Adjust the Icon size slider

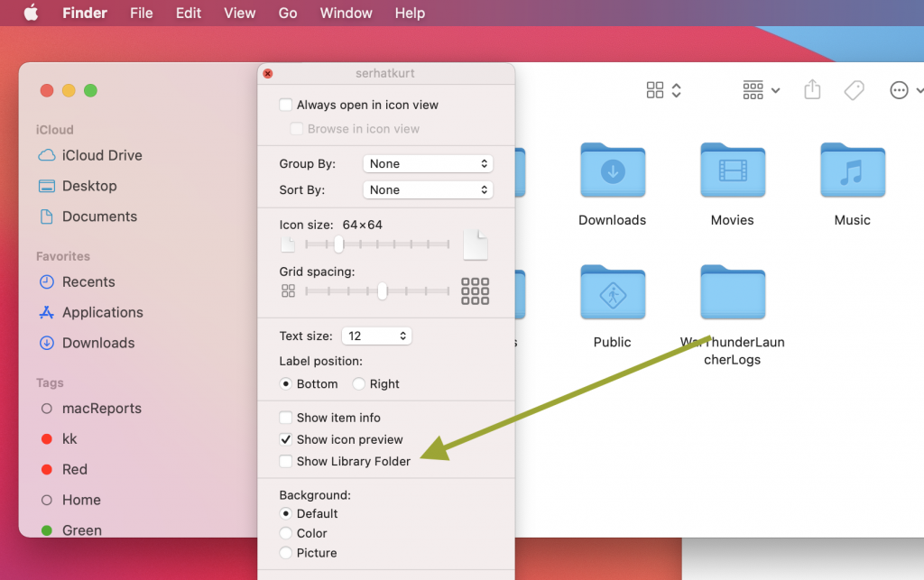click(339, 244)
